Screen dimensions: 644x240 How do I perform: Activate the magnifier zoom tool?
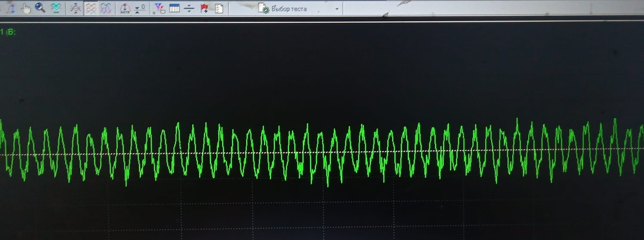pyautogui.click(x=40, y=8)
